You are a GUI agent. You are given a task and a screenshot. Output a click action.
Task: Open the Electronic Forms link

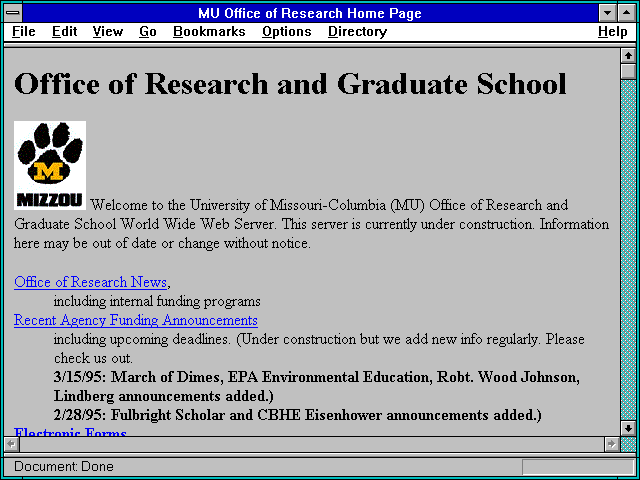[70, 432]
